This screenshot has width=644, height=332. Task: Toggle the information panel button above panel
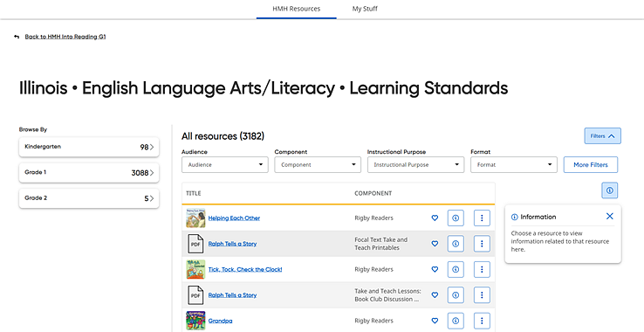[609, 190]
